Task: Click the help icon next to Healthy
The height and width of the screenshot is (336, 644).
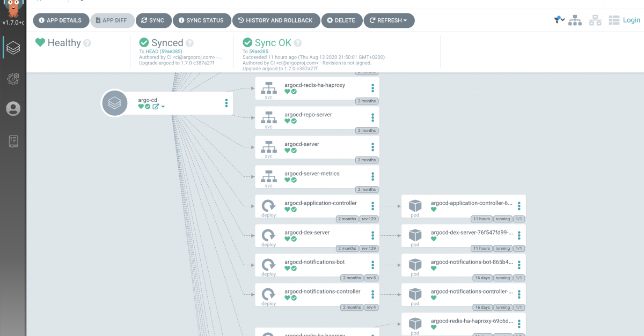Action: (87, 43)
